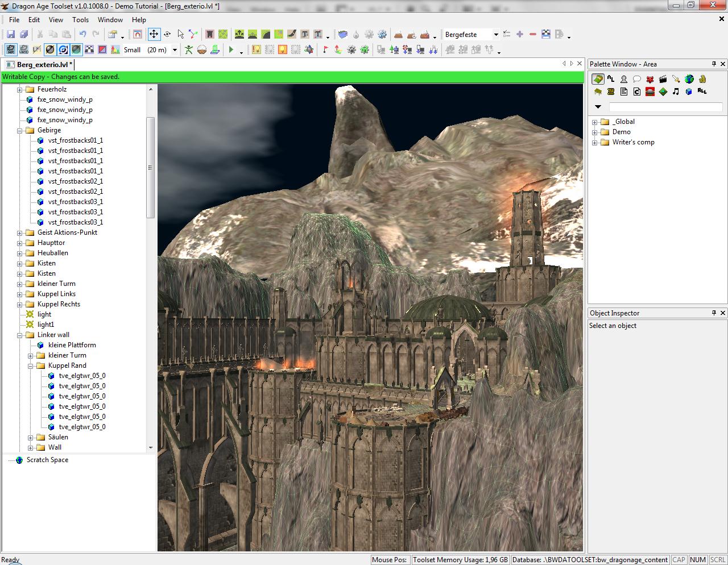
Task: Select 'kleine Plattform' in the tree
Action: pyautogui.click(x=72, y=345)
